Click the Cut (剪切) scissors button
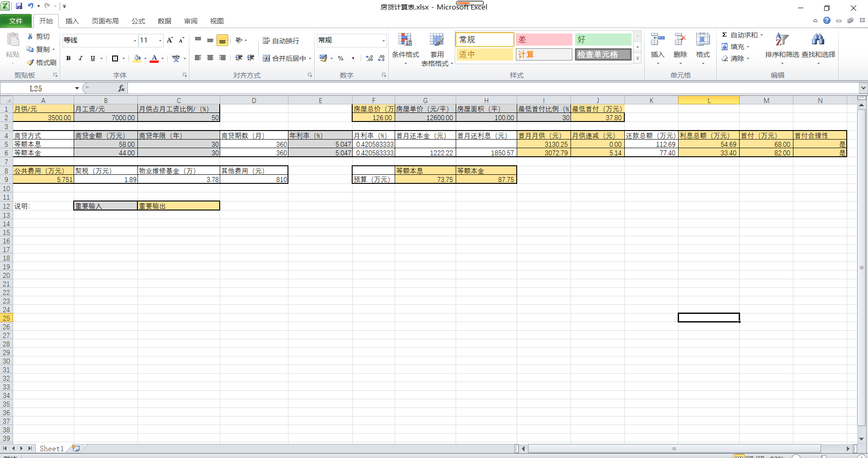Screen dimensions: 868x458 pos(38,36)
